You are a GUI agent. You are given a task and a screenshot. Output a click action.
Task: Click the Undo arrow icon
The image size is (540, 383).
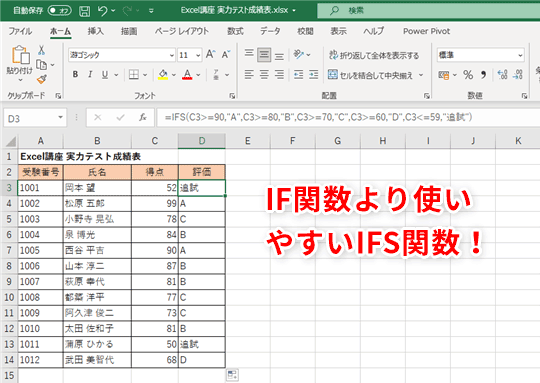(102, 11)
